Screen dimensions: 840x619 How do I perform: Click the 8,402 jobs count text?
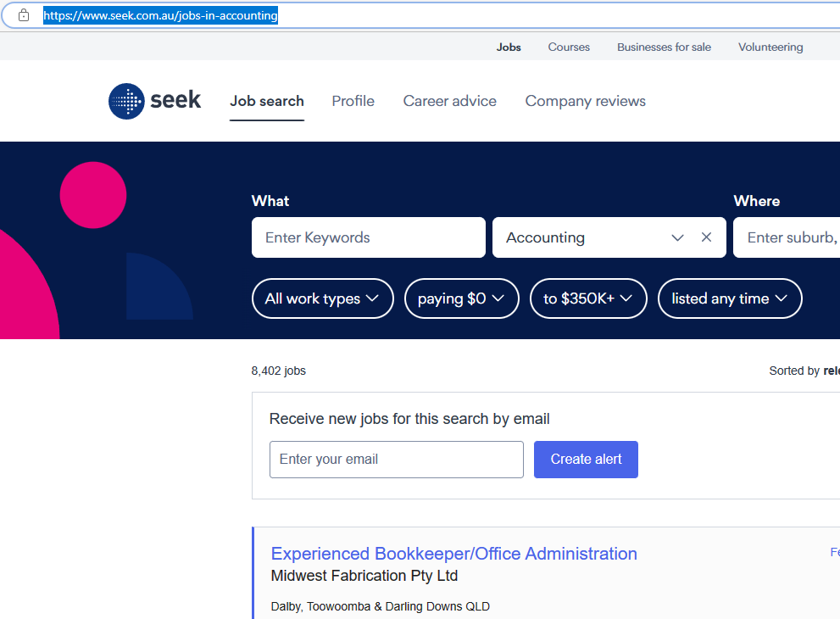pyautogui.click(x=279, y=371)
